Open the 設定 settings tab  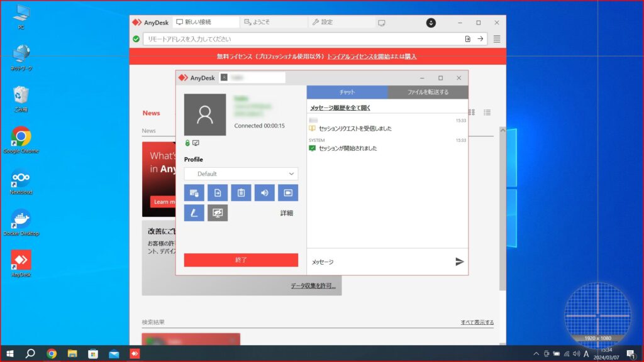point(341,22)
